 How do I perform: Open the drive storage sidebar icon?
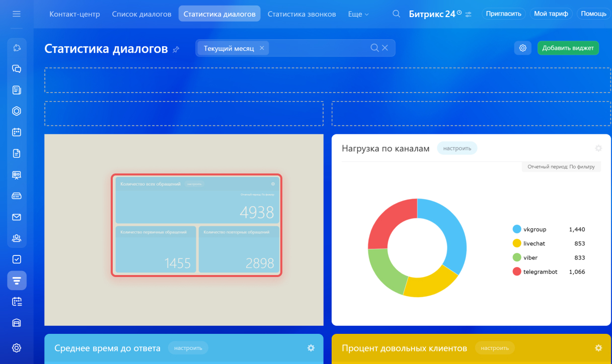[x=17, y=196]
